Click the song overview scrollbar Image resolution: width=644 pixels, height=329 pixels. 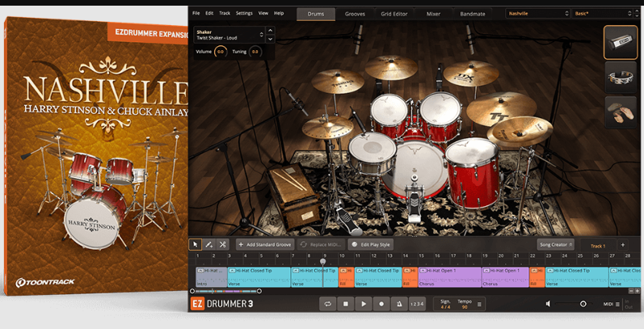point(225,291)
